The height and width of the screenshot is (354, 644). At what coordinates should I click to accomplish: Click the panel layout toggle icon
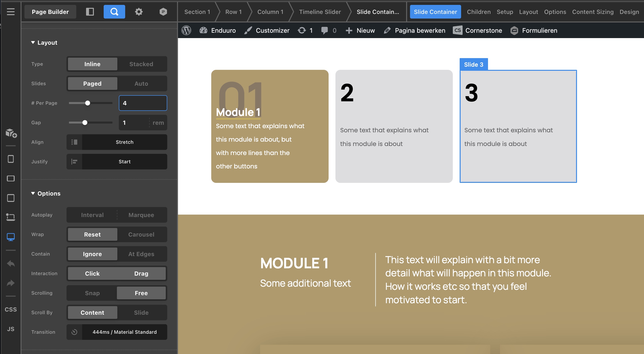pos(90,12)
